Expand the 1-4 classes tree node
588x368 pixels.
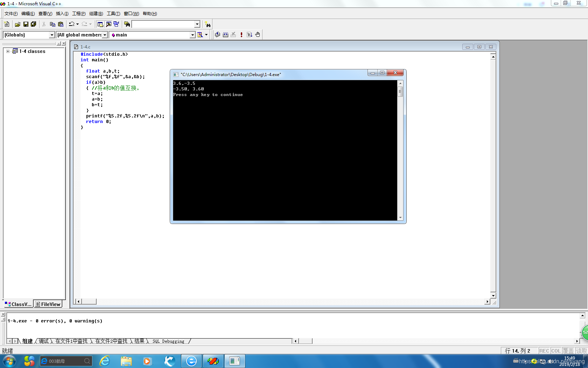[x=8, y=51]
